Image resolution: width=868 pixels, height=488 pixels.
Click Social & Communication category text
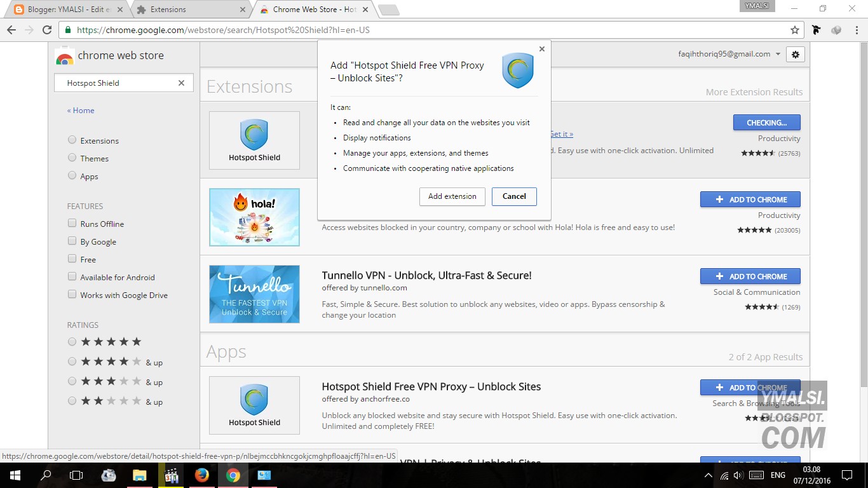(757, 292)
